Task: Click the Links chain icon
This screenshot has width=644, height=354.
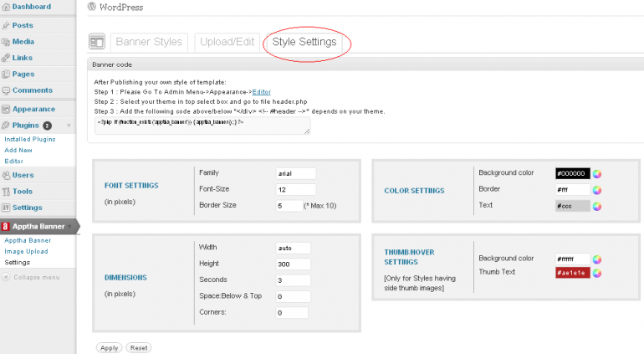Action: point(6,58)
